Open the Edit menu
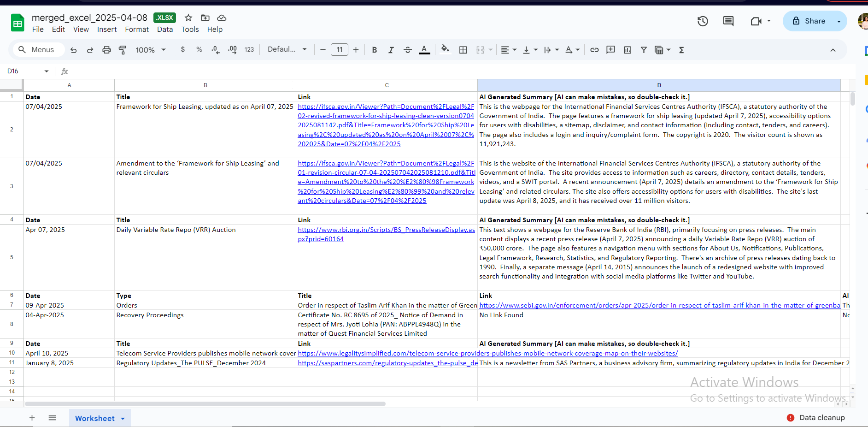868x427 pixels. tap(59, 30)
